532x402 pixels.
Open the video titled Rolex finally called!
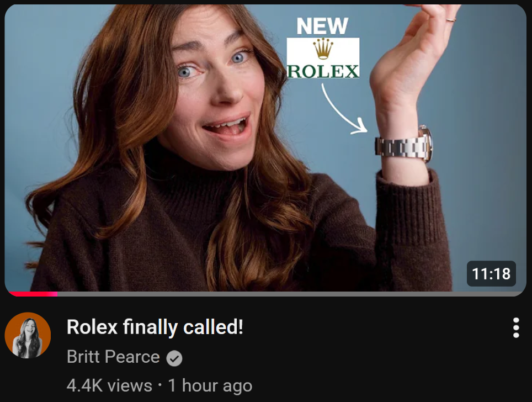click(155, 327)
